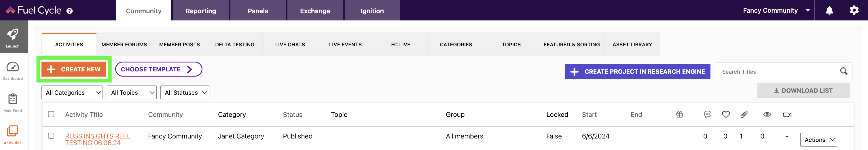Open the RUSS INSIGHTS REEL TESTING activity link
This screenshot has height=150, width=868.
pyautogui.click(x=98, y=140)
